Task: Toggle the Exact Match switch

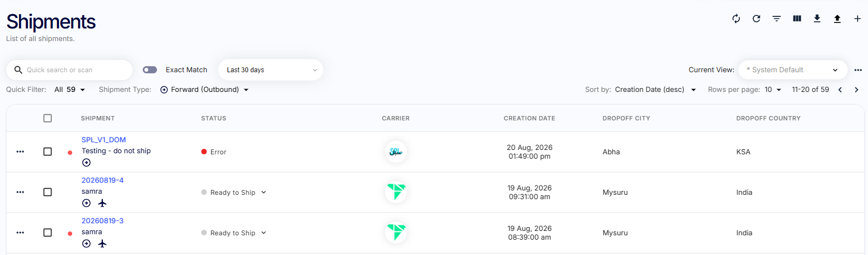Action: (x=150, y=70)
